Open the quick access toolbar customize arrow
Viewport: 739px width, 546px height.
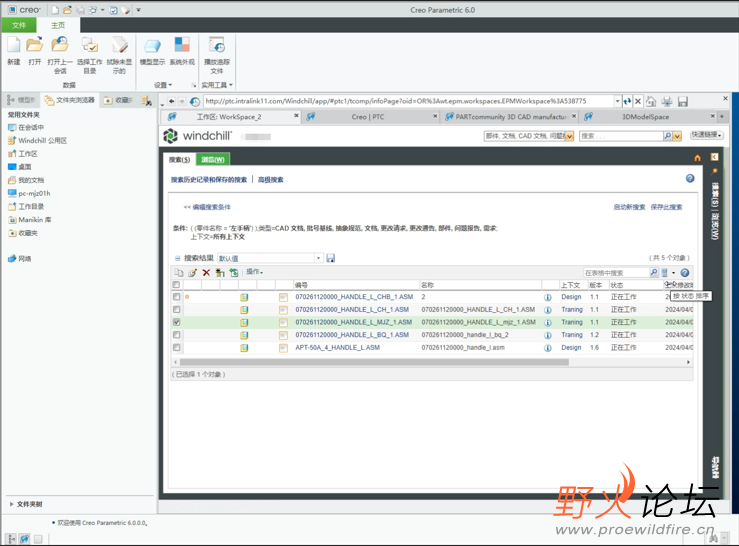(x=139, y=10)
